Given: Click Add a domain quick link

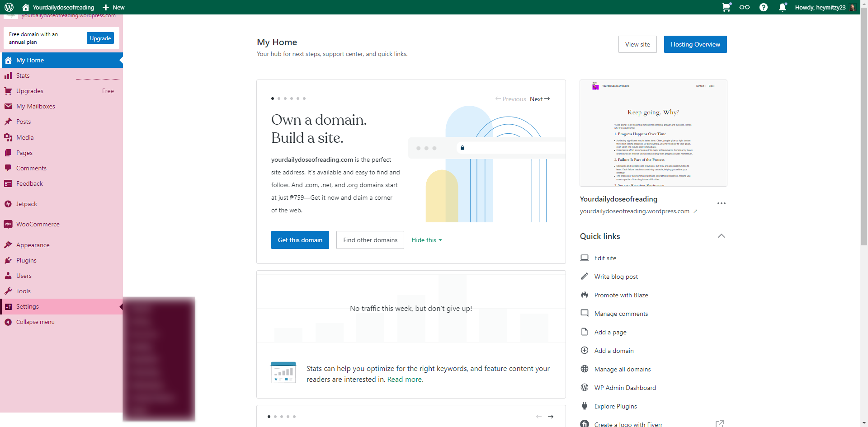Looking at the screenshot, I should point(614,351).
